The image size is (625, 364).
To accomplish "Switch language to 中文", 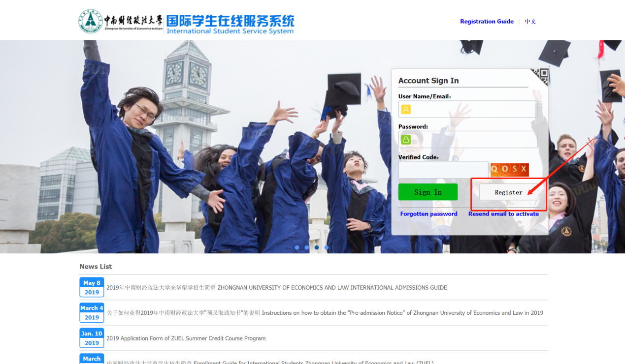I will click(530, 22).
